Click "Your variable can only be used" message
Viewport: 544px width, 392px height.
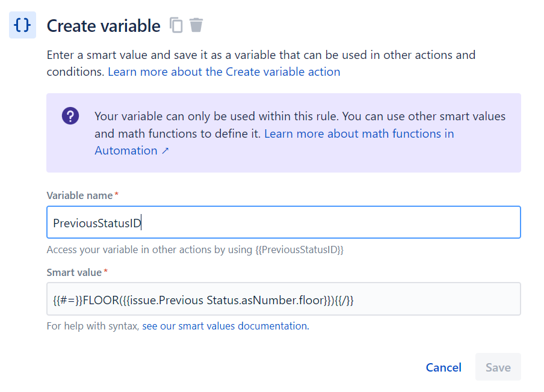181,116
